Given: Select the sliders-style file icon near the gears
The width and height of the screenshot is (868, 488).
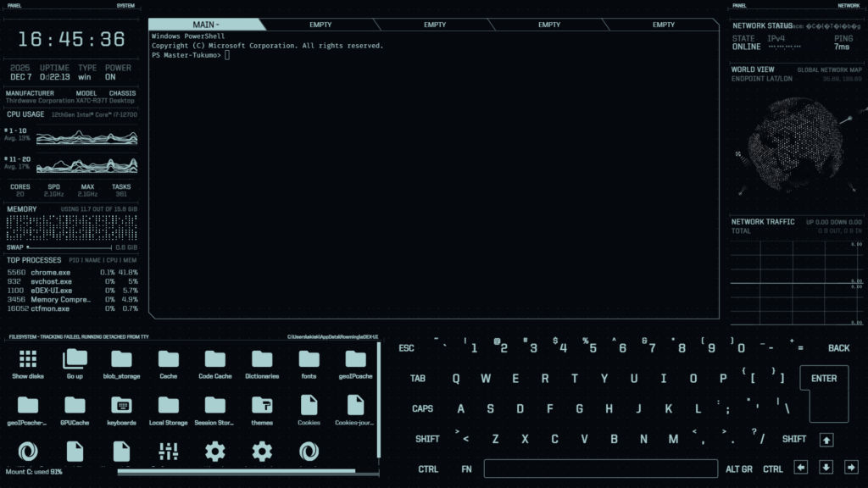Looking at the screenshot, I should [x=168, y=452].
